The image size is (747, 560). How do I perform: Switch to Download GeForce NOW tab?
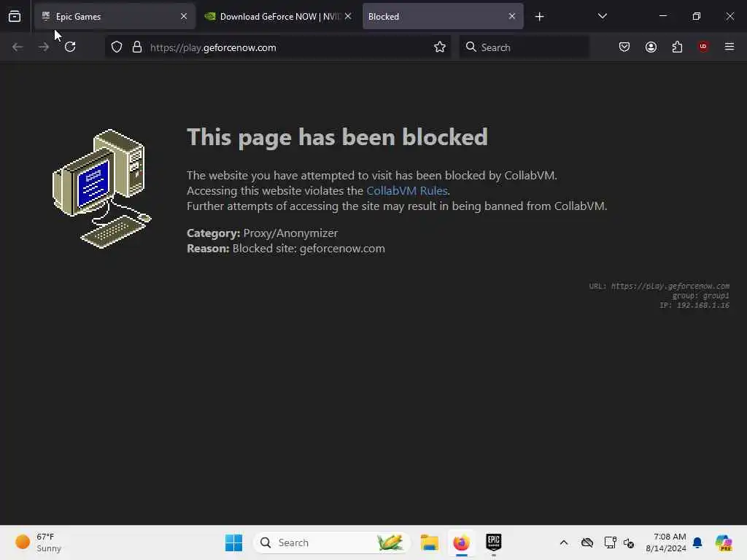pyautogui.click(x=279, y=16)
